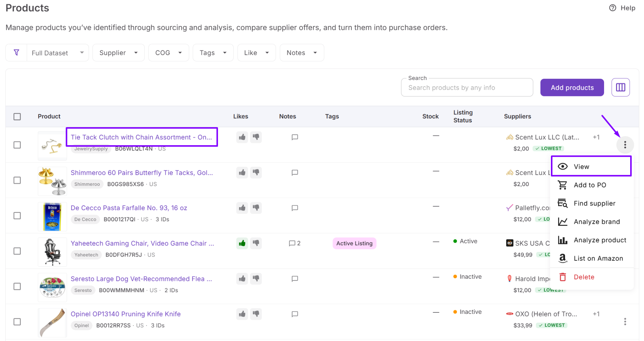Screen dimensions: 644x341
Task: Focus the Search products input field
Action: [x=467, y=88]
